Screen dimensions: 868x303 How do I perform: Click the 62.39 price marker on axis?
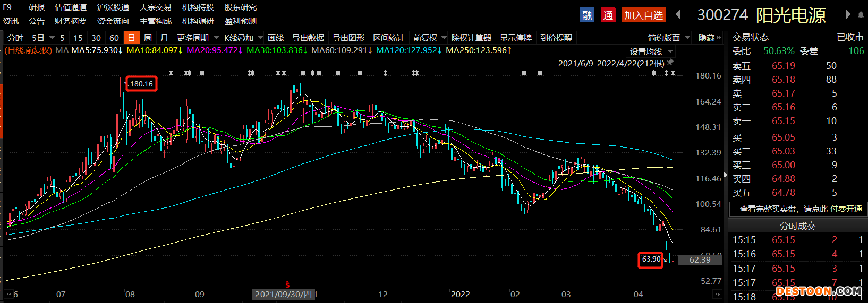(x=700, y=259)
